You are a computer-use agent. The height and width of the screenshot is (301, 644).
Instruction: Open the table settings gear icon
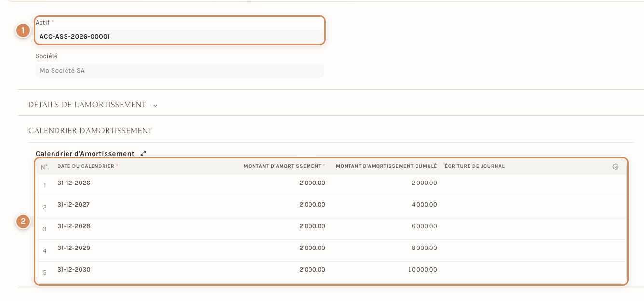pyautogui.click(x=616, y=167)
